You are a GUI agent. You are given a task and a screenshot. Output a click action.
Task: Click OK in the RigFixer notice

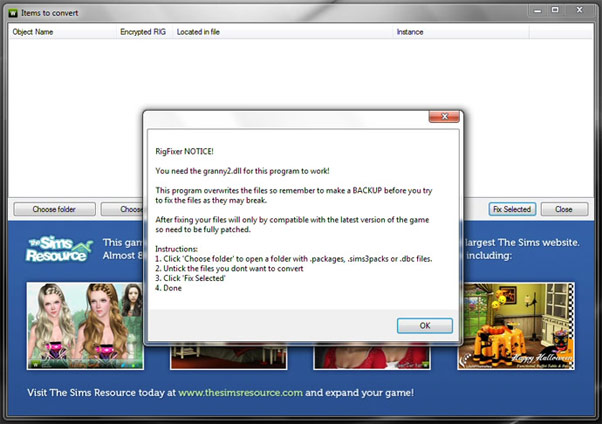point(424,325)
